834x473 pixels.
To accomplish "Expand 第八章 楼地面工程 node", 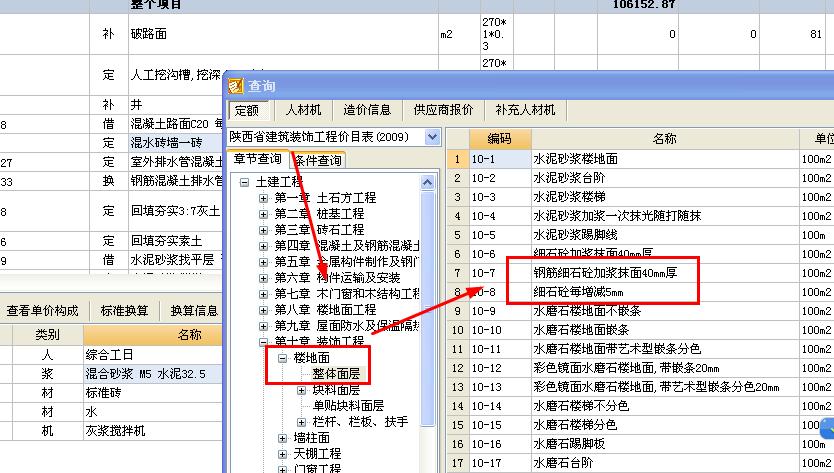I will click(263, 310).
